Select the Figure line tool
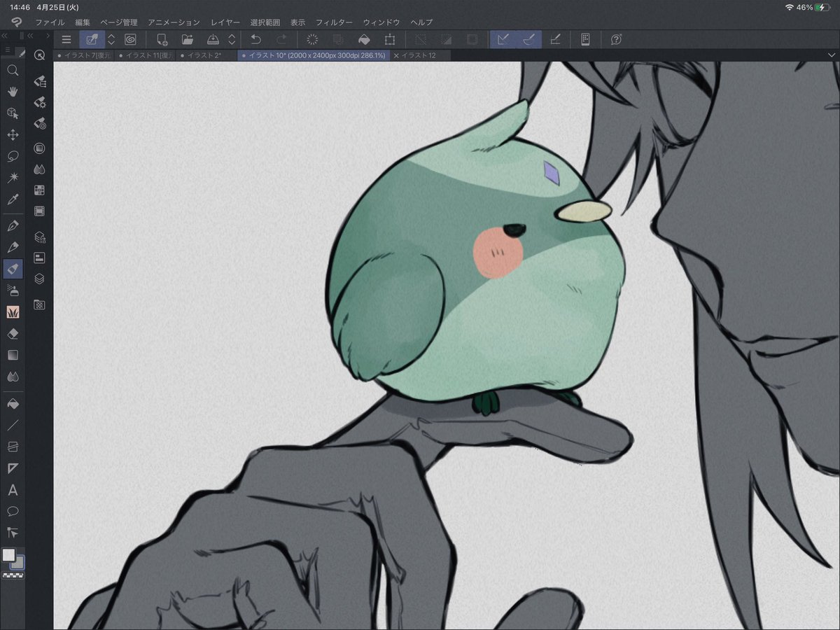The width and height of the screenshot is (840, 630). click(x=13, y=424)
